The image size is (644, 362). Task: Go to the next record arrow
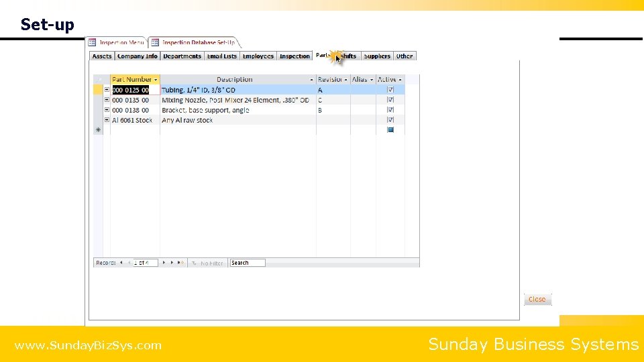pyautogui.click(x=164, y=263)
